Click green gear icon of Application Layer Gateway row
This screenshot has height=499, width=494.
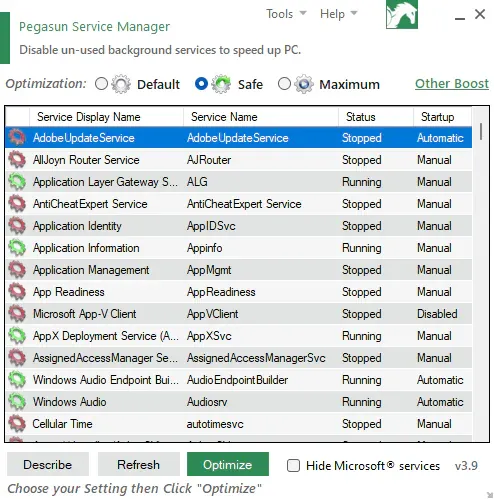17,181
